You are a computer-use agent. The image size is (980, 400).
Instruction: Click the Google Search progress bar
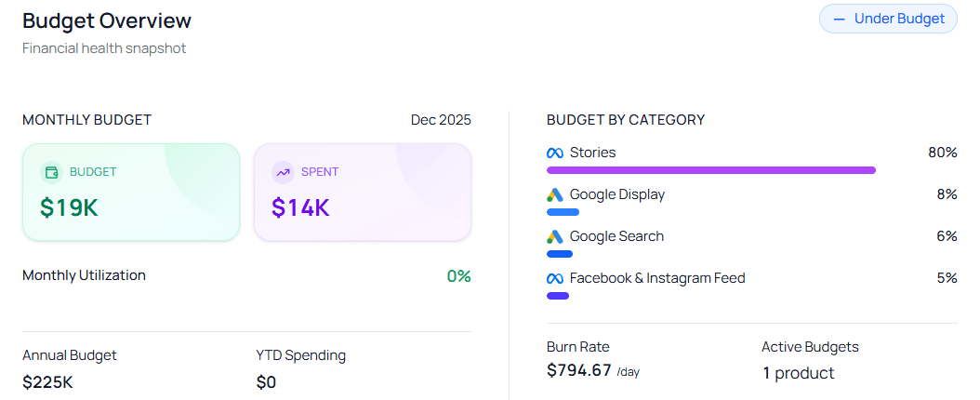(560, 254)
